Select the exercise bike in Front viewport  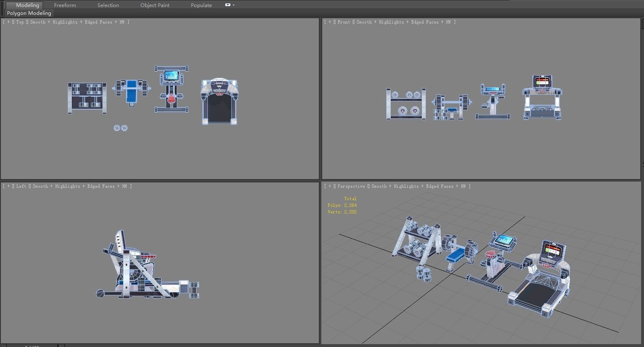point(492,102)
